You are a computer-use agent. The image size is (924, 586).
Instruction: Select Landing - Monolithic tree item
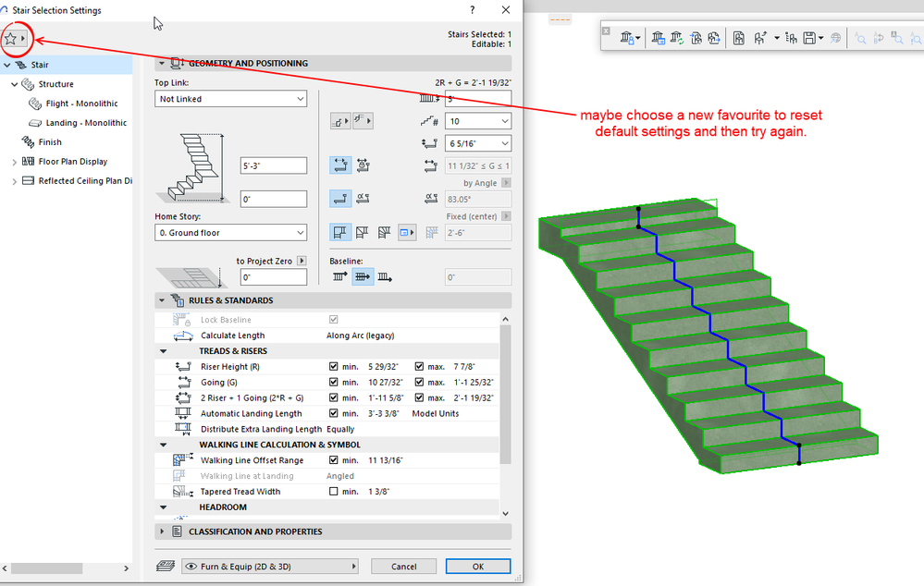(x=86, y=123)
